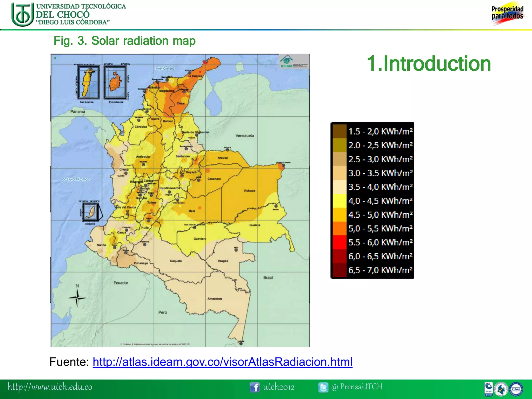Click the Gorgona island inset map
532x399 pixels.
91,212
